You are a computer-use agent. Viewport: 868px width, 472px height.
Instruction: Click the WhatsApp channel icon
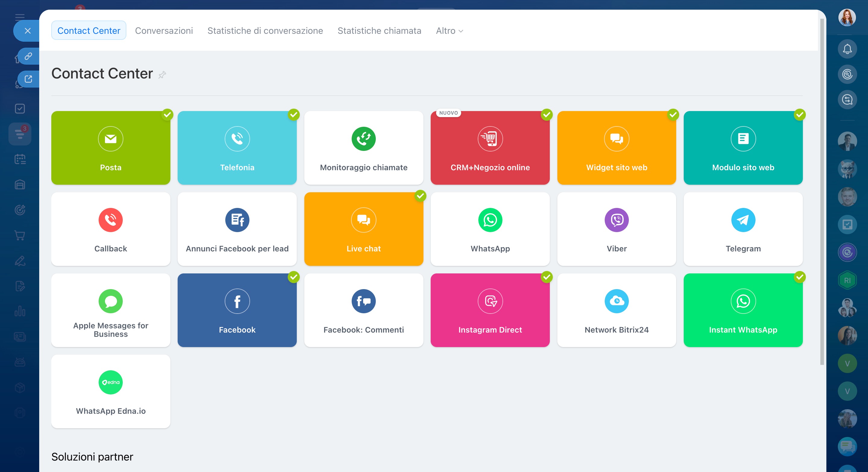tap(490, 220)
